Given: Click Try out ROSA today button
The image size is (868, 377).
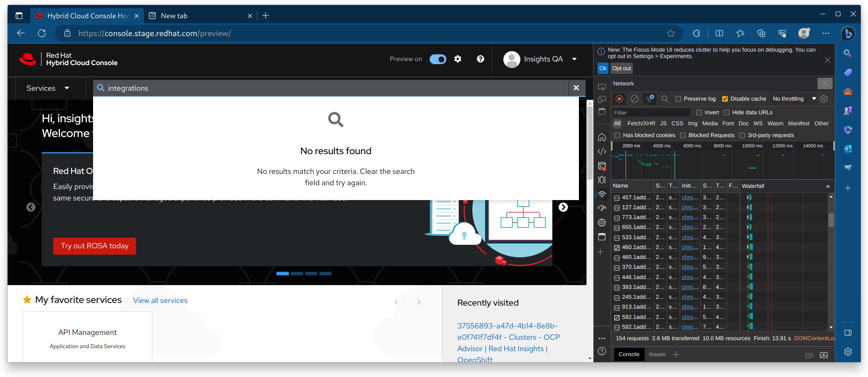Looking at the screenshot, I should (95, 246).
